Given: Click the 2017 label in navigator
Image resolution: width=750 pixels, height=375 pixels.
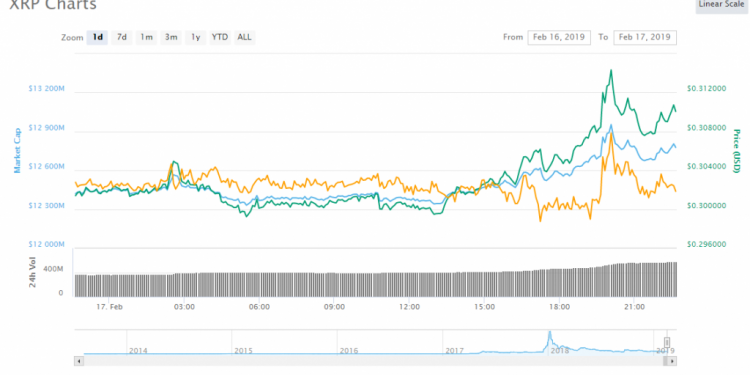Looking at the screenshot, I should (454, 351).
